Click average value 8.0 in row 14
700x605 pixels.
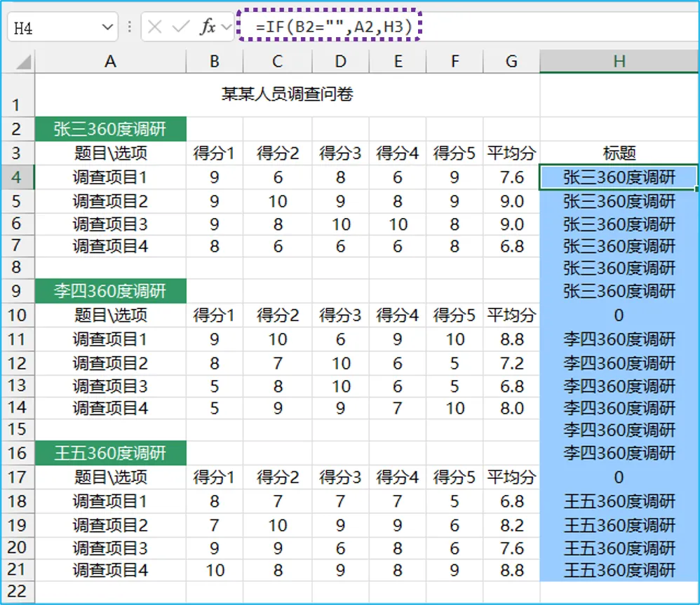pos(511,408)
